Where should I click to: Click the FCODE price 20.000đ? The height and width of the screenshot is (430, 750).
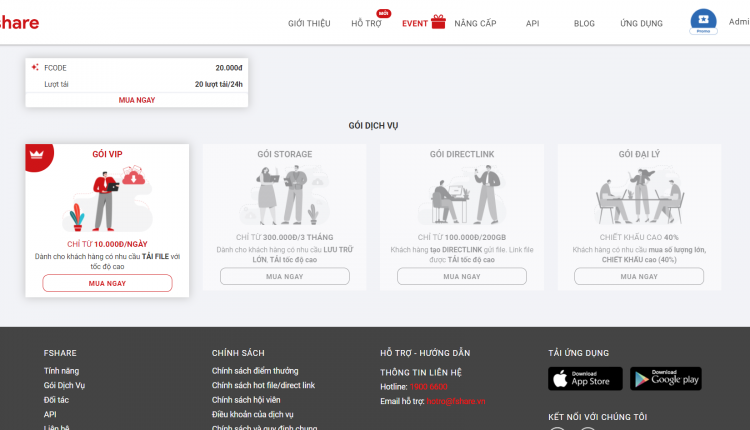229,68
